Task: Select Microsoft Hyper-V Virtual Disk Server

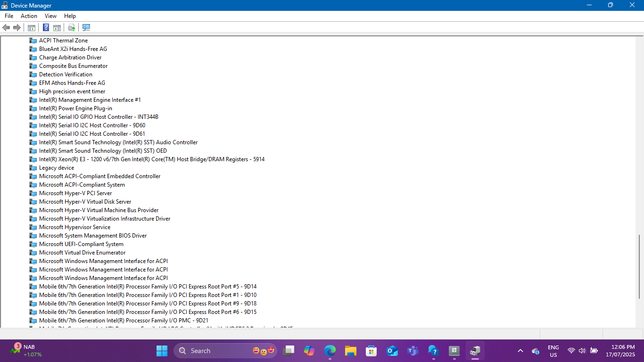Action: click(x=85, y=202)
